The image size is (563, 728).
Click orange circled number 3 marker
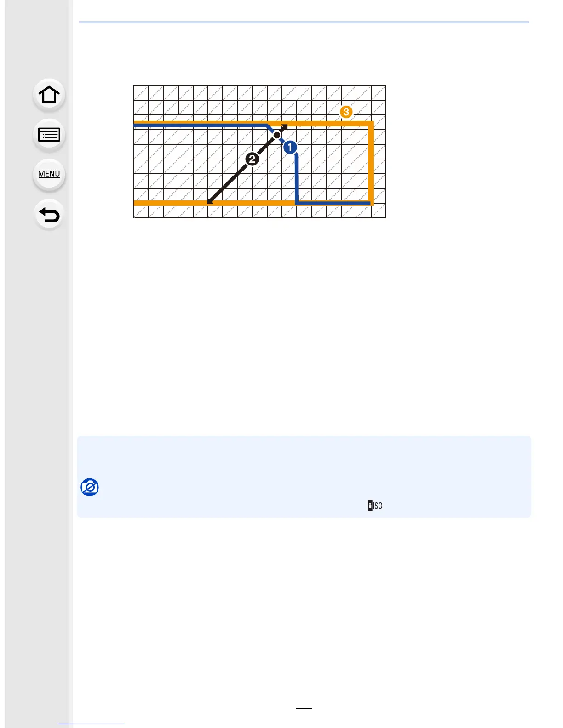pyautogui.click(x=346, y=112)
